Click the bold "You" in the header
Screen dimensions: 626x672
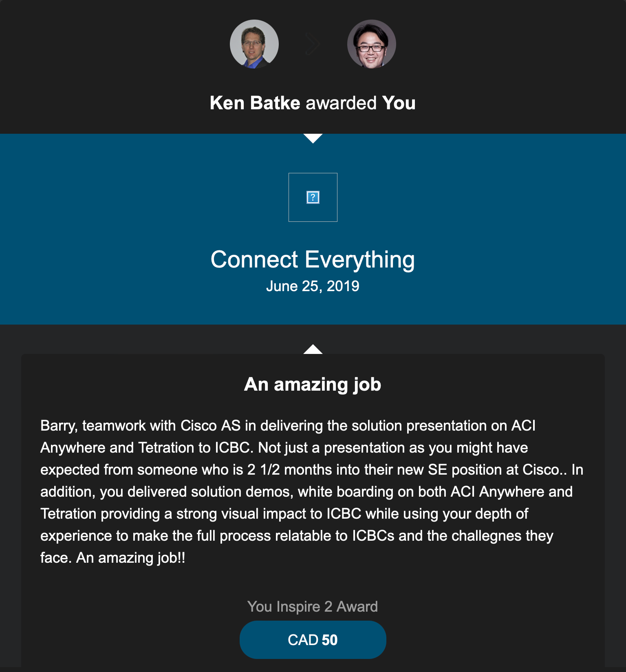(x=399, y=103)
